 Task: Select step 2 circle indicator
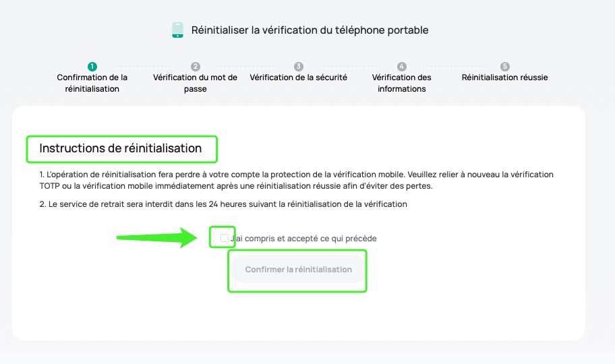(196, 66)
